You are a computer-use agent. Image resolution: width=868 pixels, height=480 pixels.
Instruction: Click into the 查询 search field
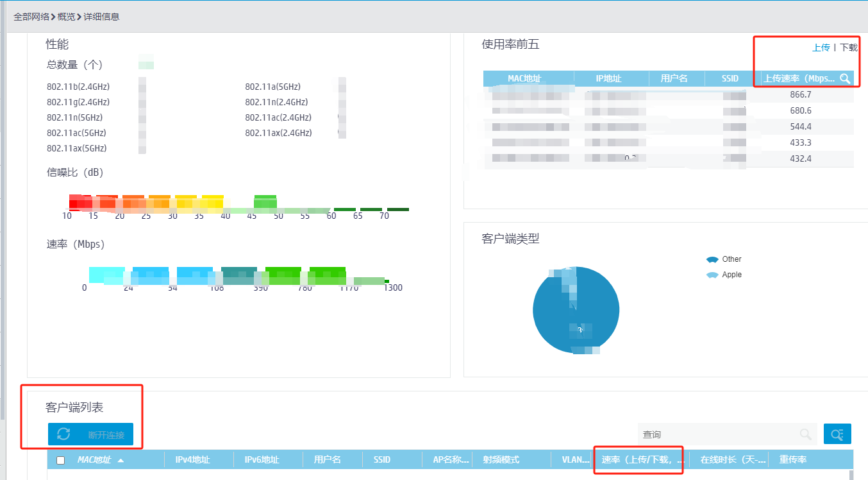point(718,434)
